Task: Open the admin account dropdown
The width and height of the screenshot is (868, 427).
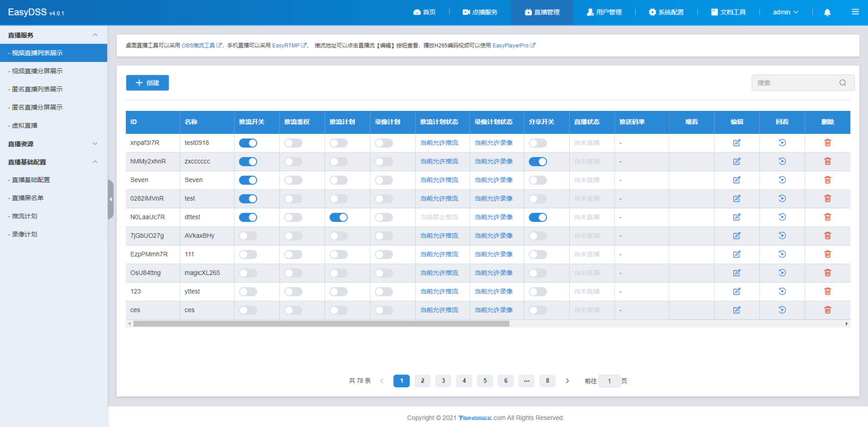Action: (785, 12)
